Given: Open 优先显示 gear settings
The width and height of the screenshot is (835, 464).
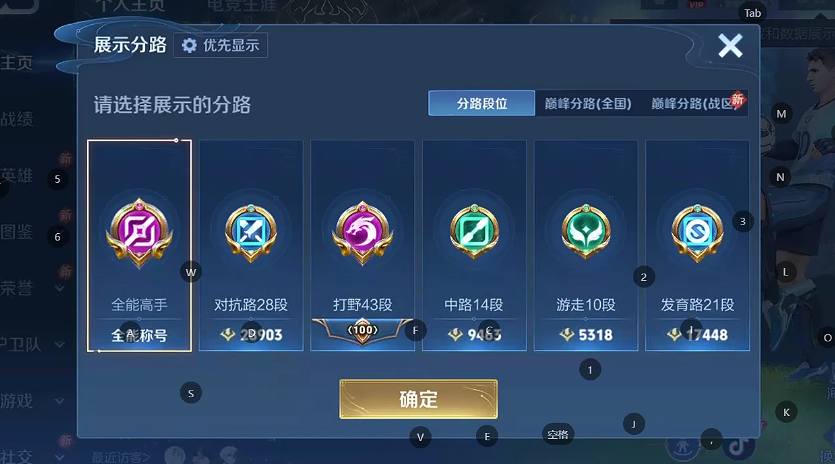Looking at the screenshot, I should click(x=220, y=45).
